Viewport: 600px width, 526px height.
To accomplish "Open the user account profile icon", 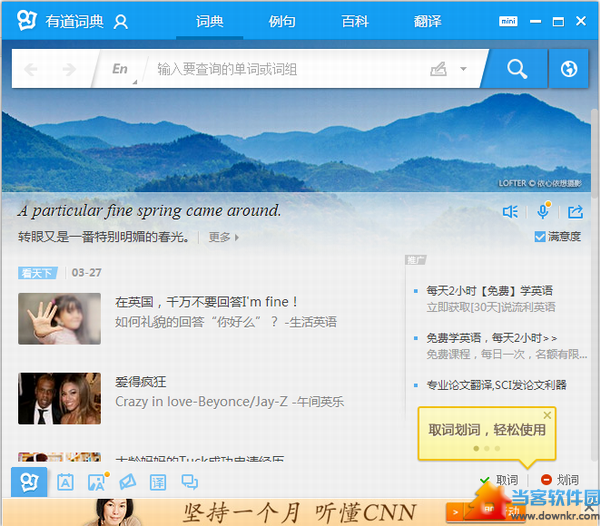I will (121, 21).
